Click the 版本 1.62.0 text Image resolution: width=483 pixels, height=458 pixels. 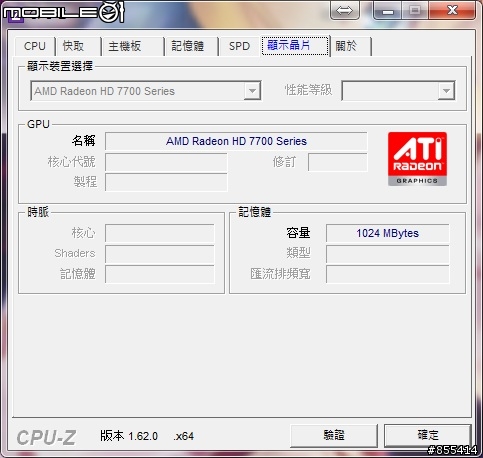click(129, 436)
